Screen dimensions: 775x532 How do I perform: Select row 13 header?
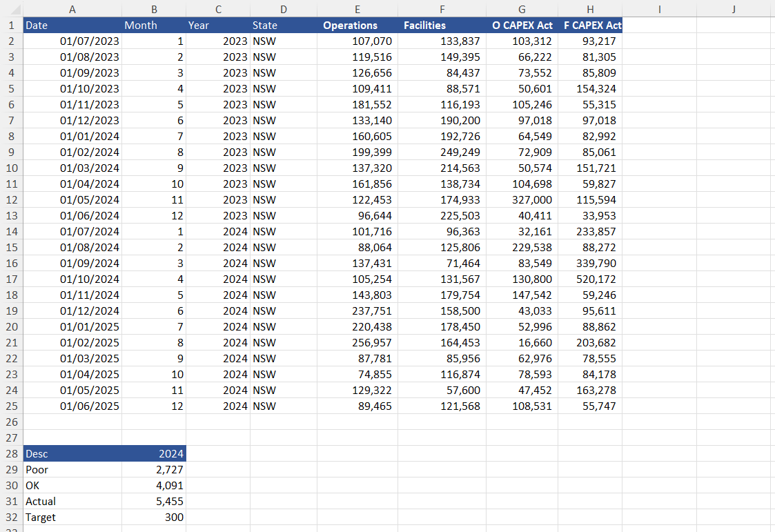click(x=11, y=216)
